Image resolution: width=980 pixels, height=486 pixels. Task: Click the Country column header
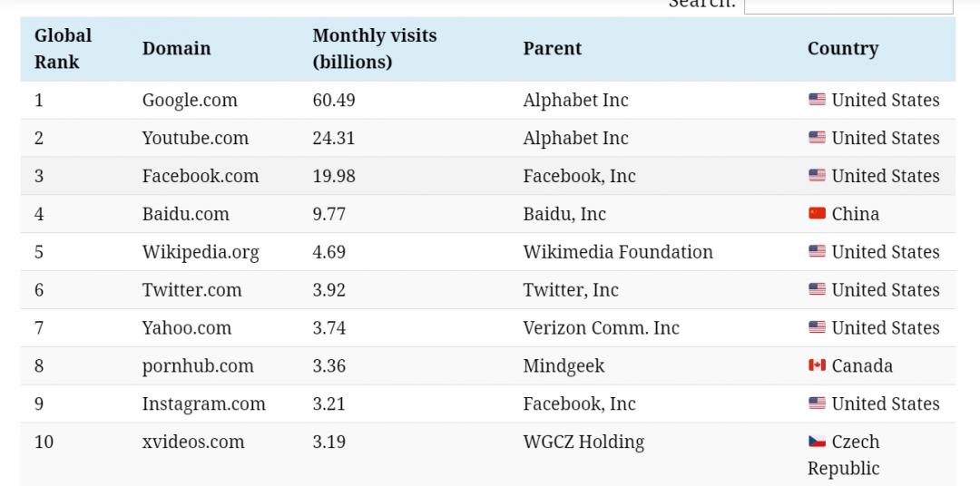[842, 49]
